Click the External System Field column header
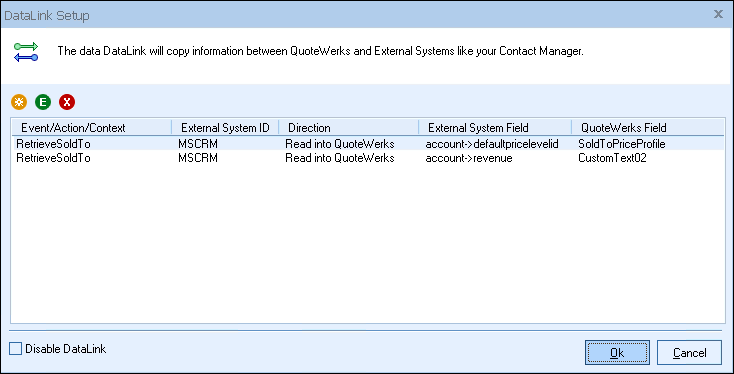Viewport: 734px width, 374px height. point(495,128)
